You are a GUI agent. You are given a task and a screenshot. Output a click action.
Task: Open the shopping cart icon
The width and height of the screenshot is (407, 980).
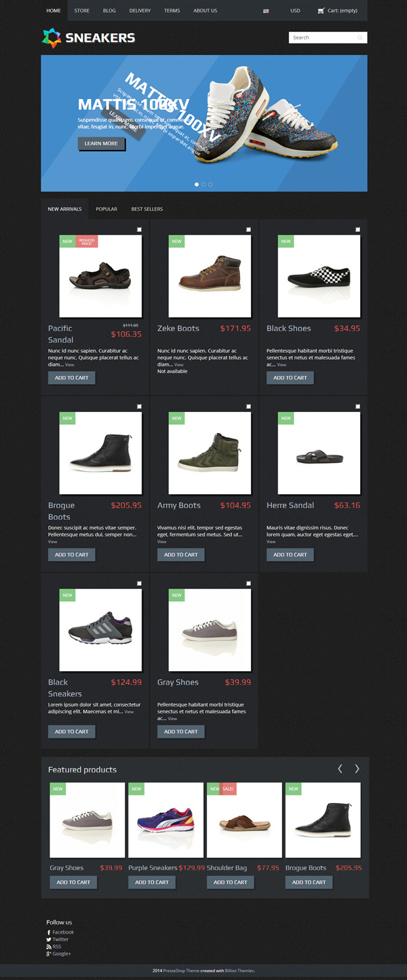pos(321,11)
